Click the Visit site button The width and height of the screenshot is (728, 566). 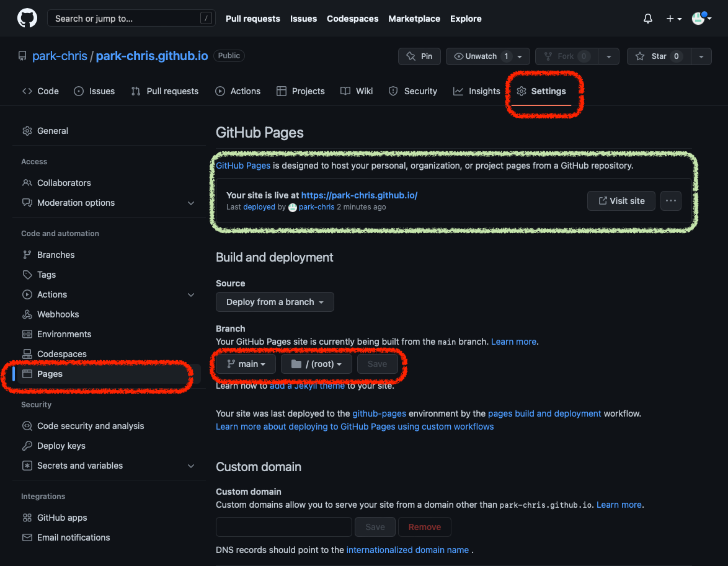point(621,201)
